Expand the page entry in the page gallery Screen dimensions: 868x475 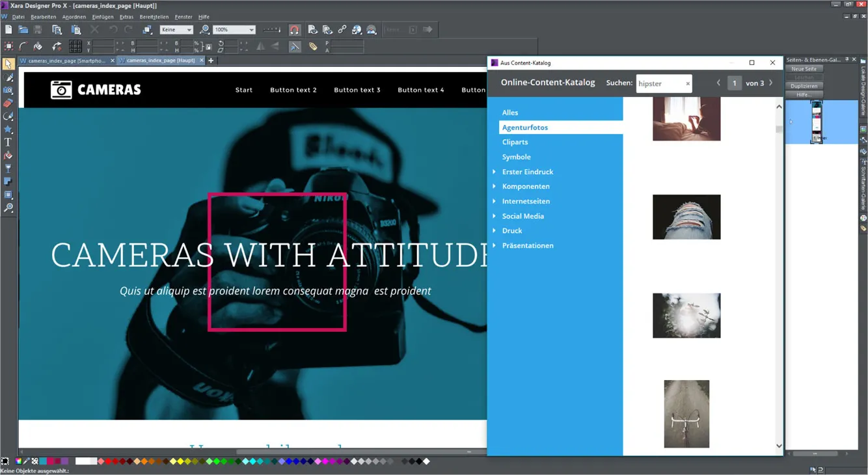pyautogui.click(x=791, y=122)
